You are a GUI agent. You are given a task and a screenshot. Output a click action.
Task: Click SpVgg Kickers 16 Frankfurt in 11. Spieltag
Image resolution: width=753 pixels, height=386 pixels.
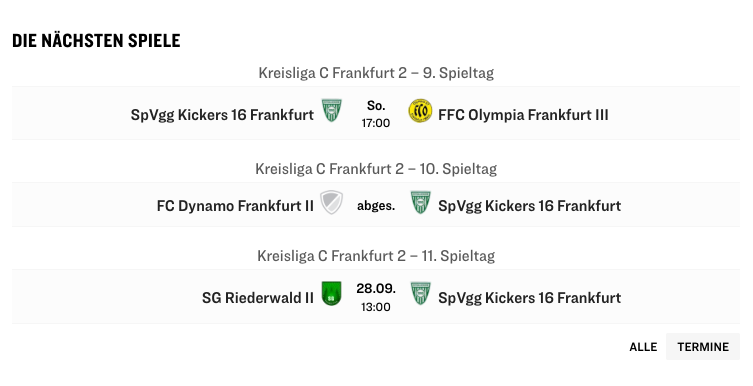point(529,298)
